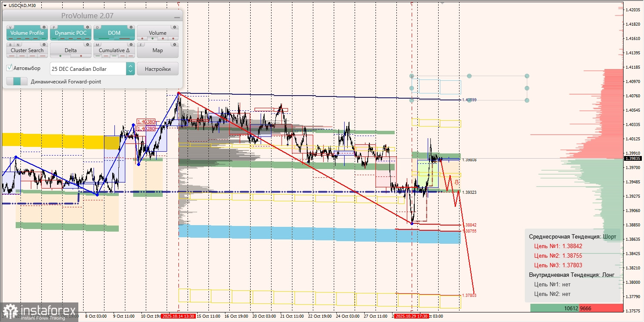The image size is (644, 322).
Task: Enable the Cumulative Δ button
Action: pos(114,50)
